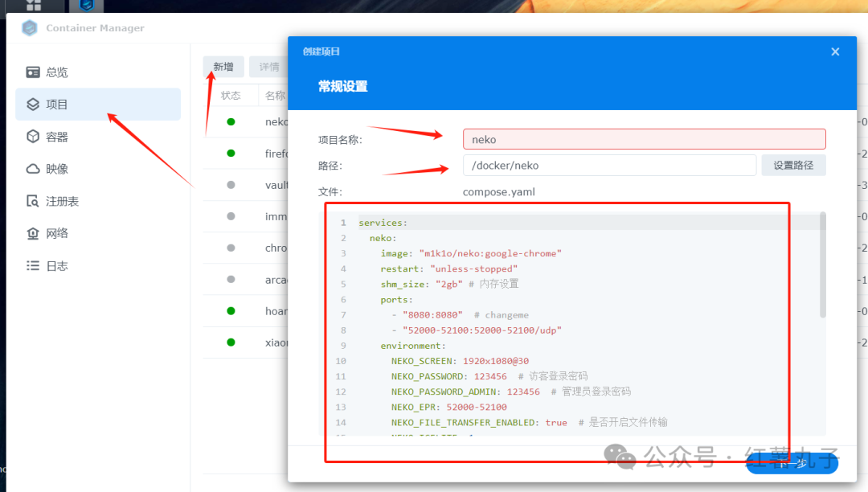This screenshot has height=492, width=868.
Task: Click the compose.yaml file name
Action: [499, 192]
